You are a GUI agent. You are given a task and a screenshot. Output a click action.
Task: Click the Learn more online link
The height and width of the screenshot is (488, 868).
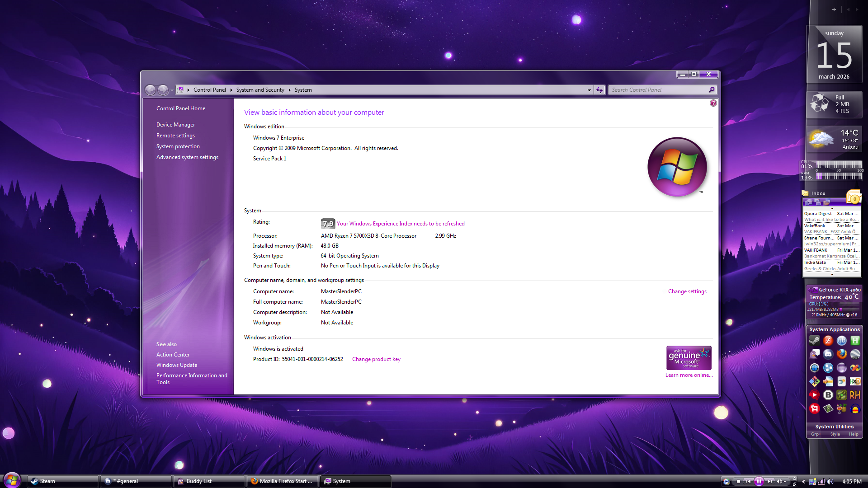click(689, 375)
